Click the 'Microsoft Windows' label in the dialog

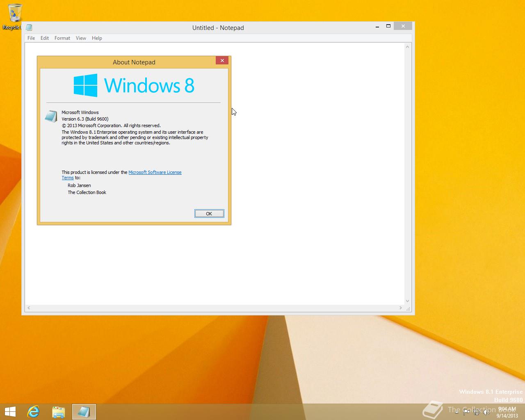(80, 112)
